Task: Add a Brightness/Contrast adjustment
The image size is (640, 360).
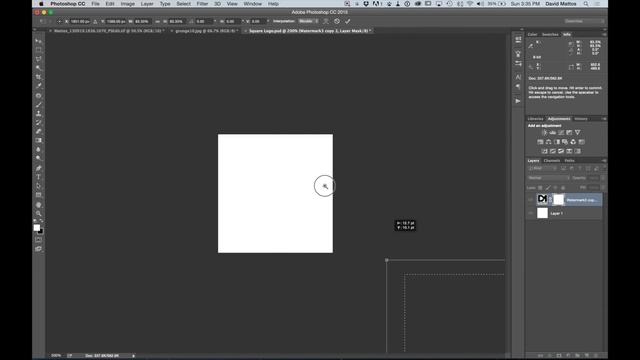Action: [x=544, y=133]
